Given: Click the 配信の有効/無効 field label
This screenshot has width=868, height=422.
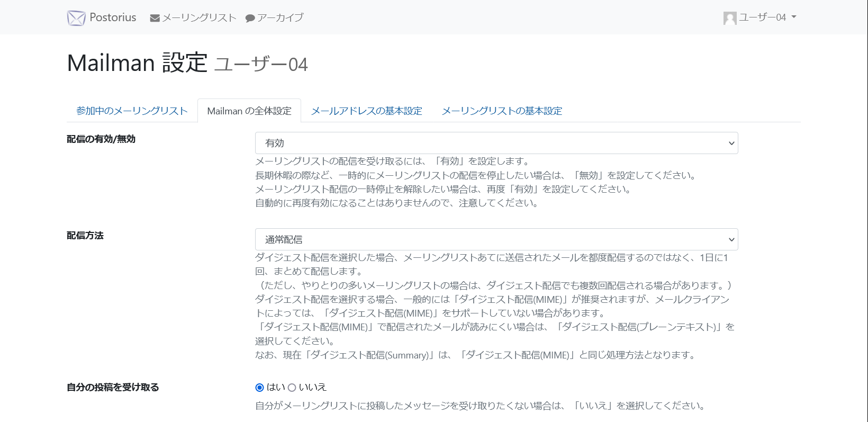Looking at the screenshot, I should pyautogui.click(x=101, y=139).
